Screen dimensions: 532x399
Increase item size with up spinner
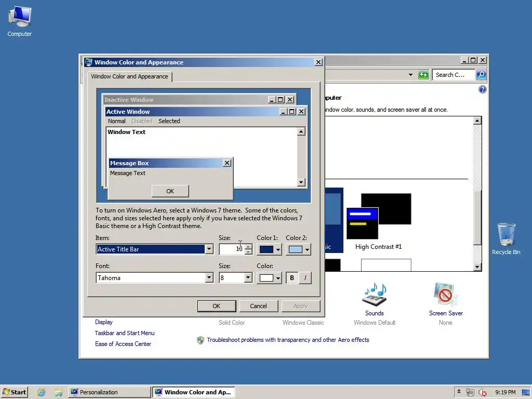[x=248, y=247]
